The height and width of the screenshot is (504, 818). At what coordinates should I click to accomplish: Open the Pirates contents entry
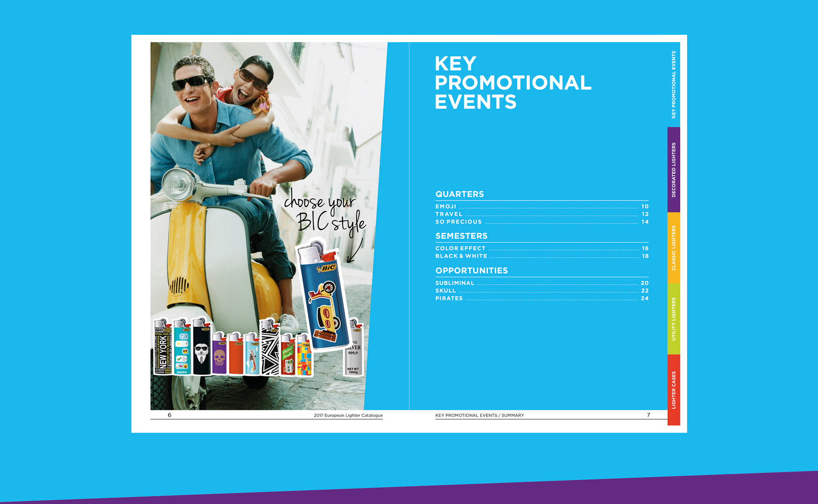(x=541, y=298)
